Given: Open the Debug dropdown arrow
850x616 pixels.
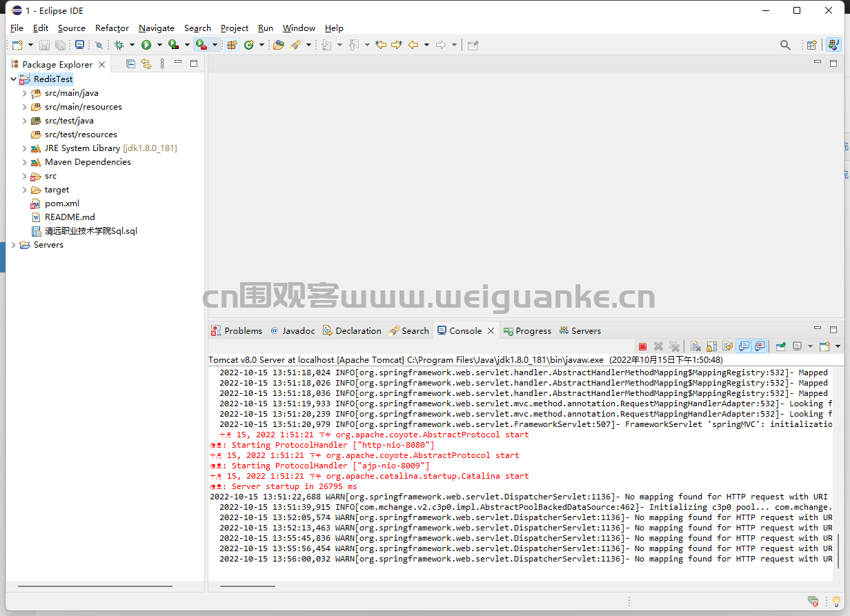Looking at the screenshot, I should click(x=132, y=45).
